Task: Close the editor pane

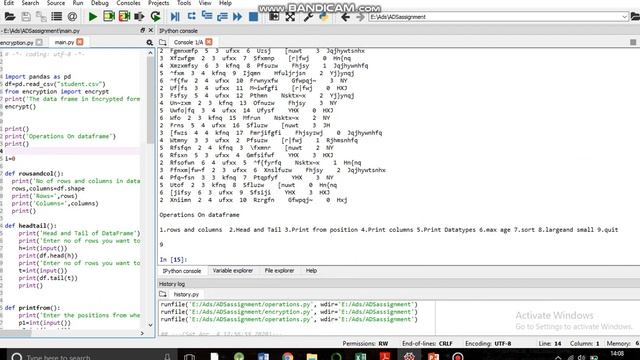Action: pyautogui.click(x=151, y=31)
